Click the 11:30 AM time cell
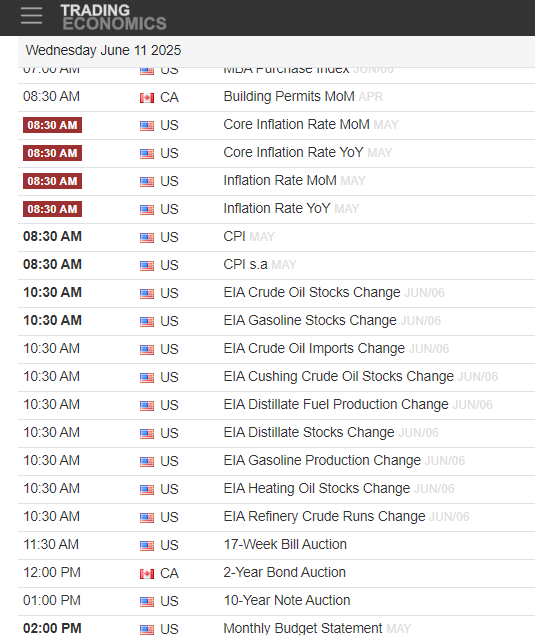This screenshot has width=535, height=635. [x=51, y=544]
